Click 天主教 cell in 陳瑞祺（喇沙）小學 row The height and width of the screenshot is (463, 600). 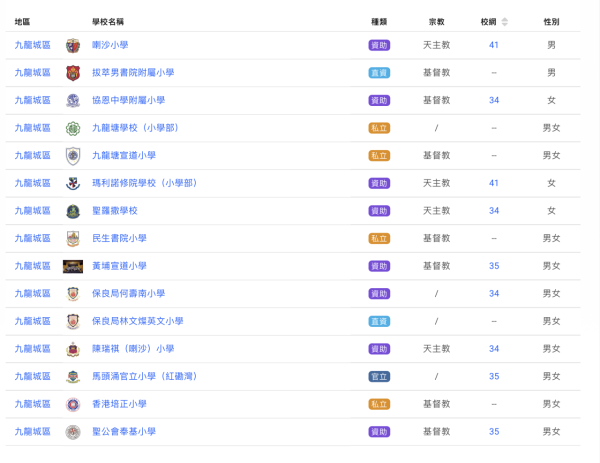tap(437, 349)
